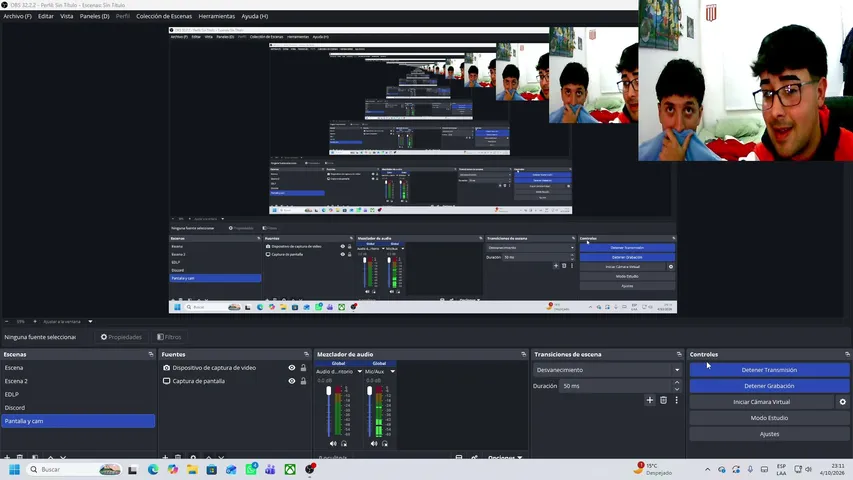The image size is (853, 480).
Task: Mute the Audio del escritorio channel
Action: coord(333,444)
